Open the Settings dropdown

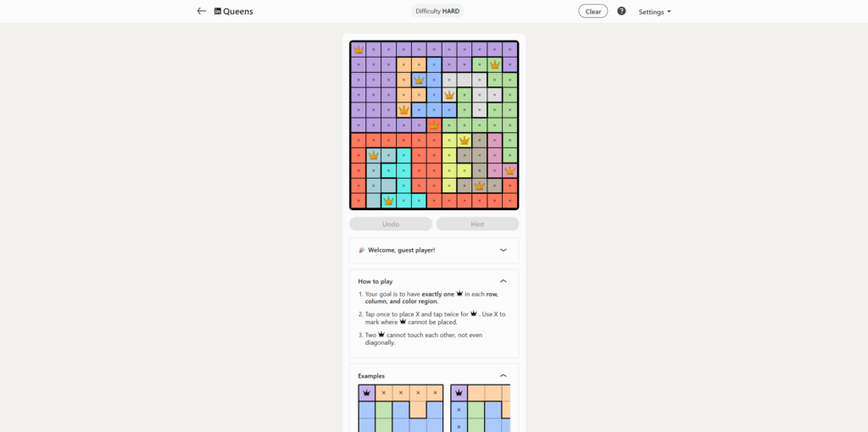click(x=654, y=12)
